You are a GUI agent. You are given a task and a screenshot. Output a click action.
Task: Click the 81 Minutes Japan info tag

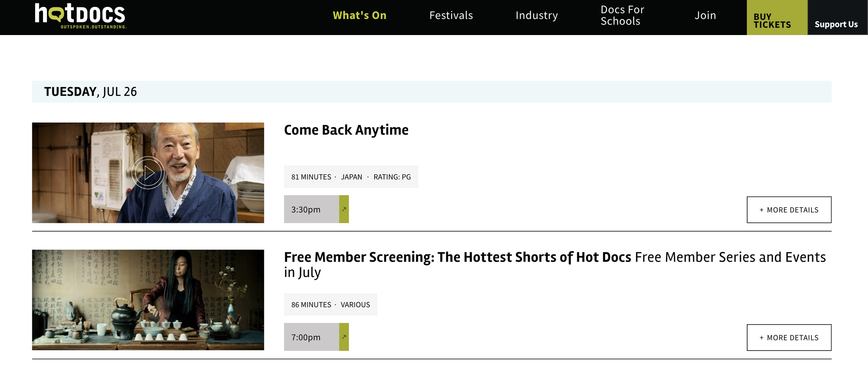351,177
